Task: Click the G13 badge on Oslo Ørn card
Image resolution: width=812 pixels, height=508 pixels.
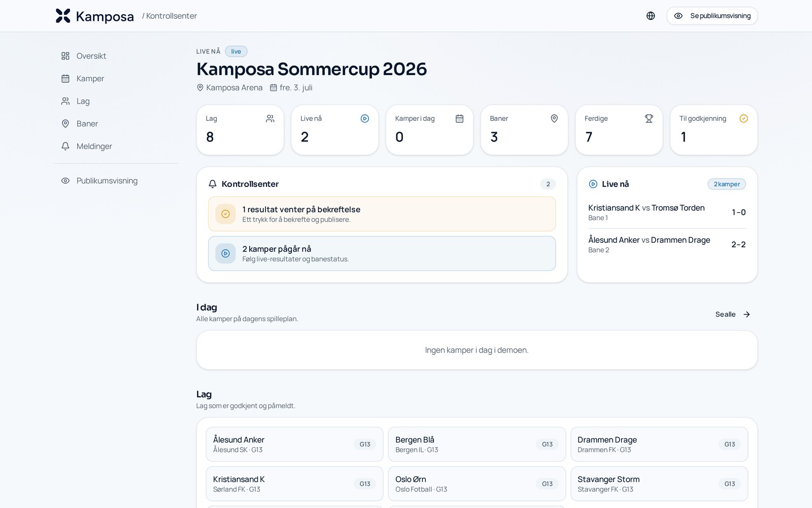Action: tap(547, 484)
